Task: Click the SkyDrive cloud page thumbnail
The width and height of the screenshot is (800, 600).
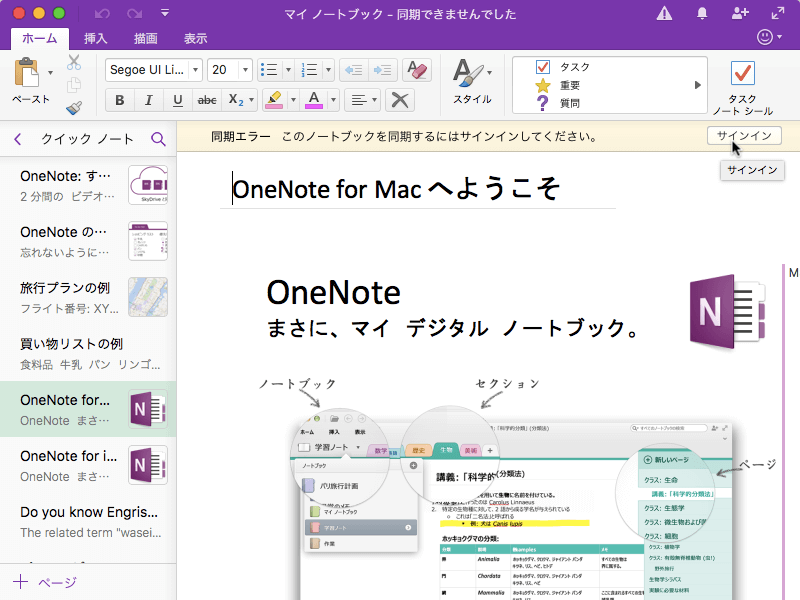Action: tap(148, 185)
